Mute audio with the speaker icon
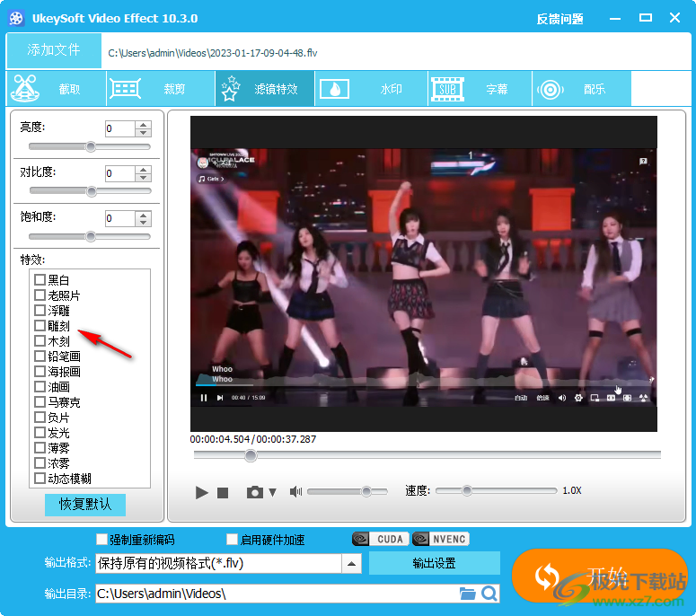Viewport: 696px width, 616px height. [295, 492]
